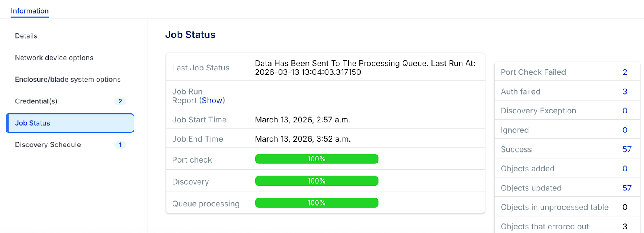644x233 pixels.
Task: Click the Credential(s) count badge
Action: point(120,101)
